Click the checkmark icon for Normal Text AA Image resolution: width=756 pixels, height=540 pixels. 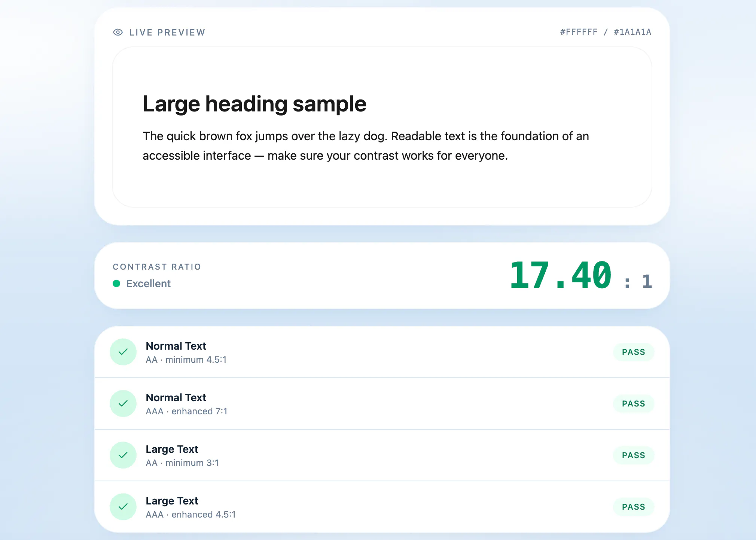[123, 352]
